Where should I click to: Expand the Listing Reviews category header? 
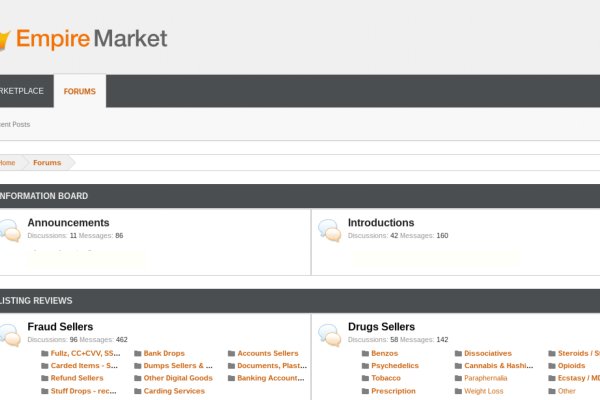pyautogui.click(x=37, y=300)
